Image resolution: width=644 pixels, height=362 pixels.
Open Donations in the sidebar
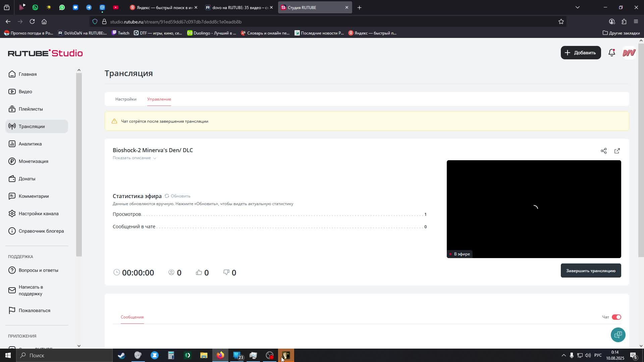(x=27, y=179)
